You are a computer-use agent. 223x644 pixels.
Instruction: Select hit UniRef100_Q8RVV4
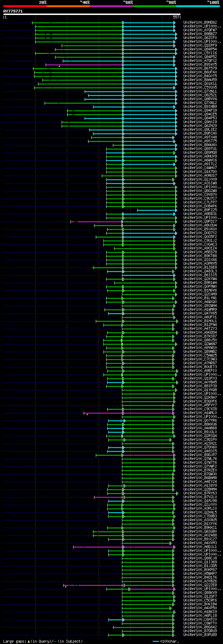click(x=200, y=99)
